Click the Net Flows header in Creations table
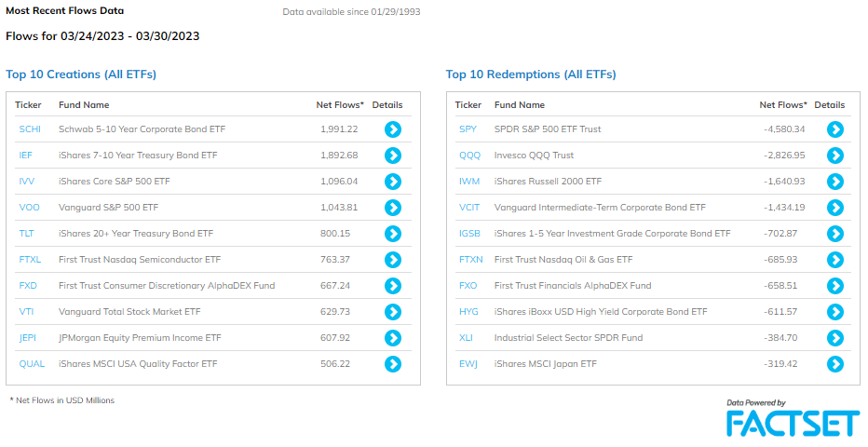The image size is (868, 447). point(340,104)
